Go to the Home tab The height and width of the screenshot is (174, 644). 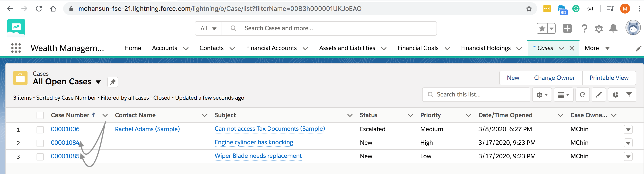coord(133,48)
